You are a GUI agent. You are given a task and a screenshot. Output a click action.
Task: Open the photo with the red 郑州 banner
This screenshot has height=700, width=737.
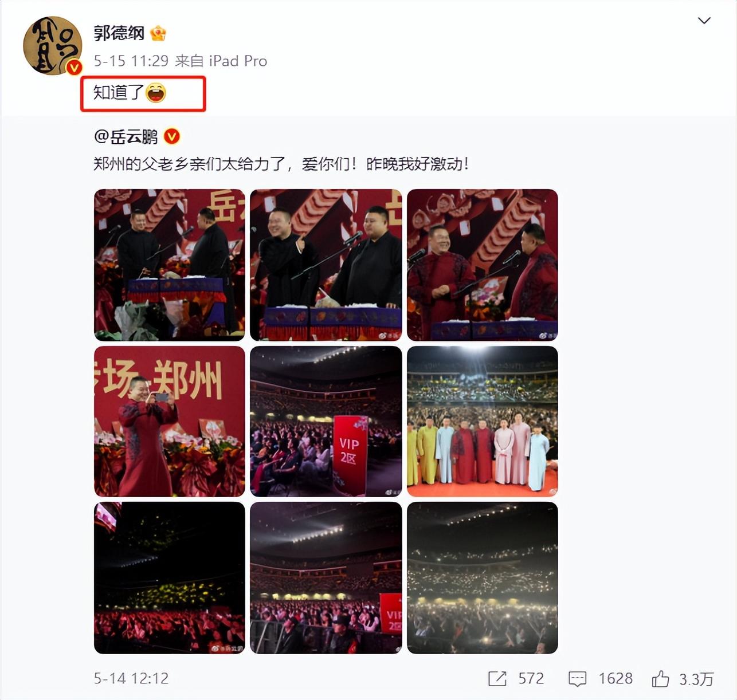tap(170, 421)
